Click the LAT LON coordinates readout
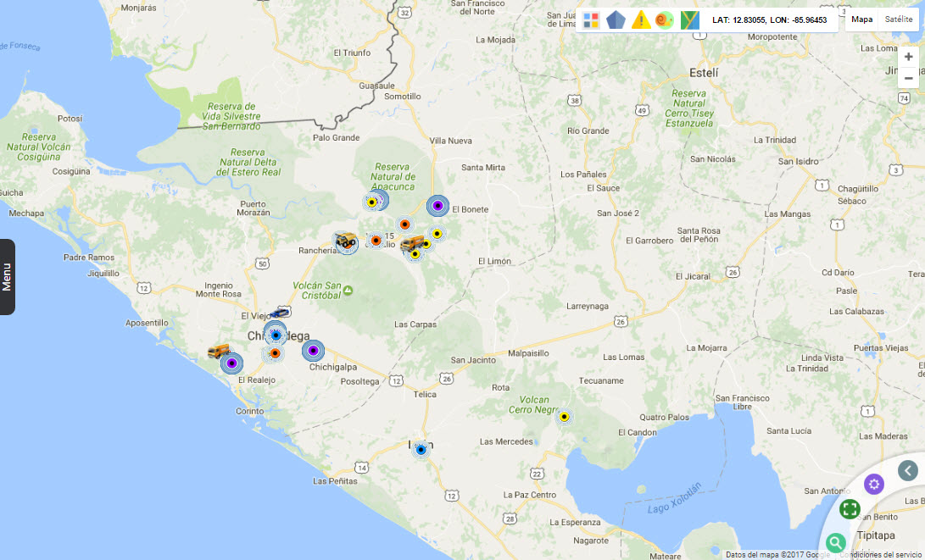925x560 pixels. pyautogui.click(x=769, y=20)
